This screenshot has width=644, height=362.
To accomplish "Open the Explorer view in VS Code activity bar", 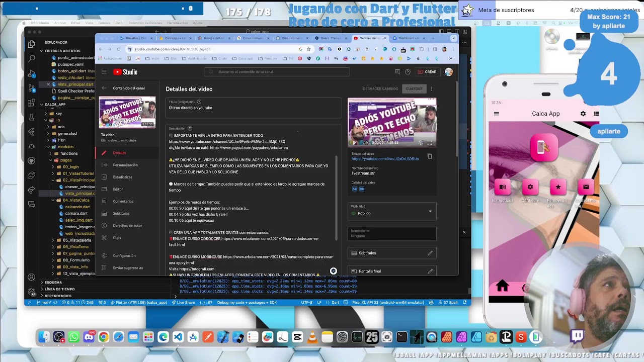I will [x=31, y=44].
